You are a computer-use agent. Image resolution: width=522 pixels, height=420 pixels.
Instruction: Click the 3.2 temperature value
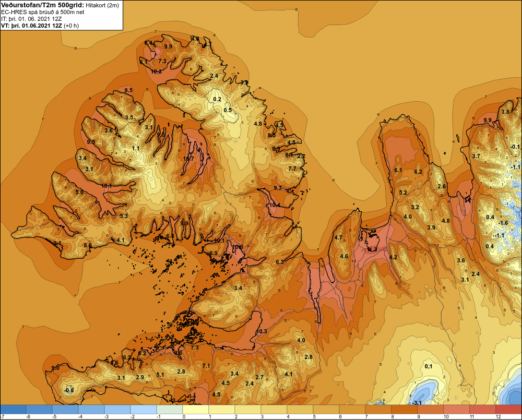(x=415, y=207)
